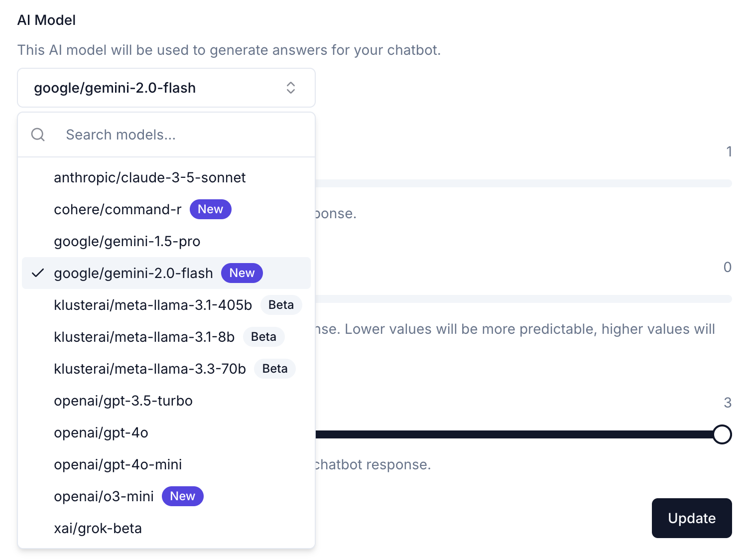This screenshot has width=749, height=560.
Task: Click the search magnifier icon
Action: tap(38, 135)
